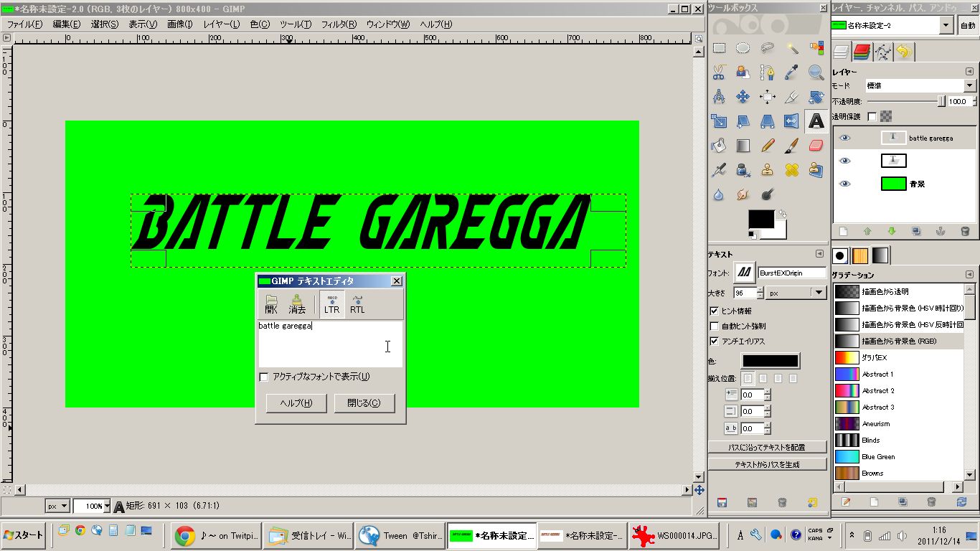
Task: Toggle the ヒント情報 checkbox
Action: pyautogui.click(x=714, y=311)
